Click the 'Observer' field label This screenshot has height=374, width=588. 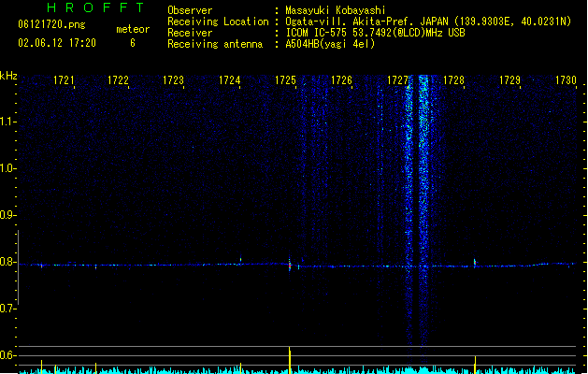[190, 10]
